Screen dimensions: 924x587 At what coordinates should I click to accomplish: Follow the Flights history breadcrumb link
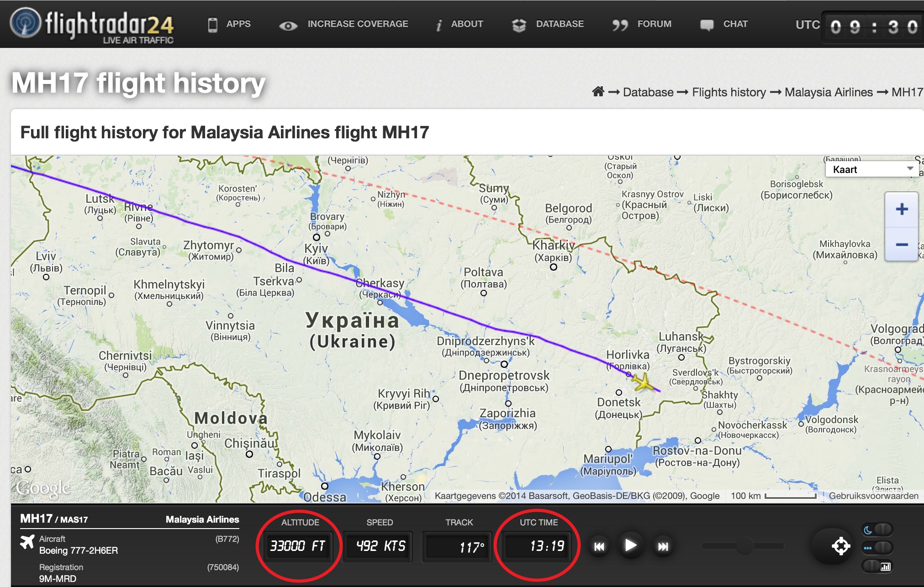[729, 92]
